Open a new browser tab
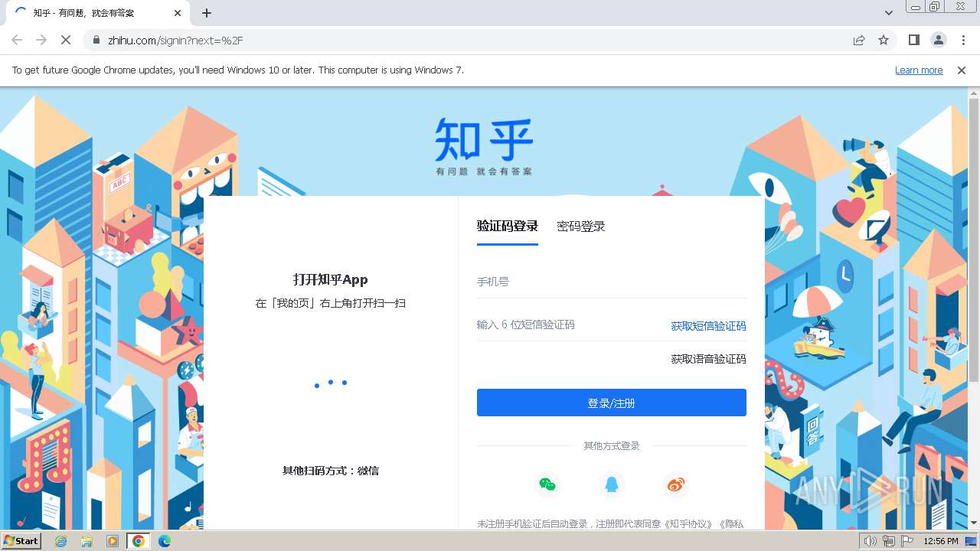 tap(207, 13)
